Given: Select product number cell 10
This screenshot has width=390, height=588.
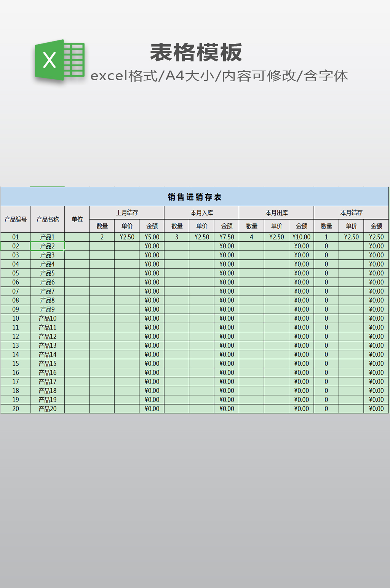Looking at the screenshot, I should coord(16,318).
